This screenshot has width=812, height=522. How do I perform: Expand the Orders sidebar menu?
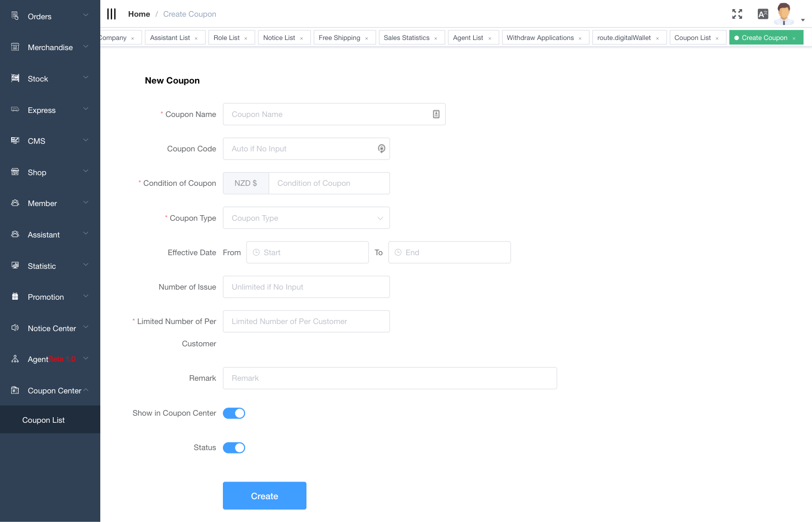[50, 16]
